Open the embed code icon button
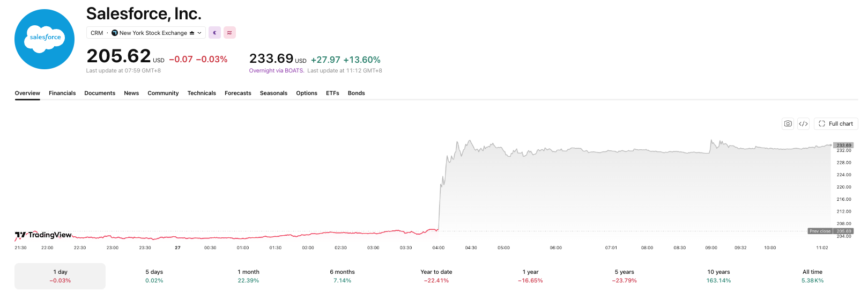Image resolution: width=868 pixels, height=305 pixels. pyautogui.click(x=803, y=124)
